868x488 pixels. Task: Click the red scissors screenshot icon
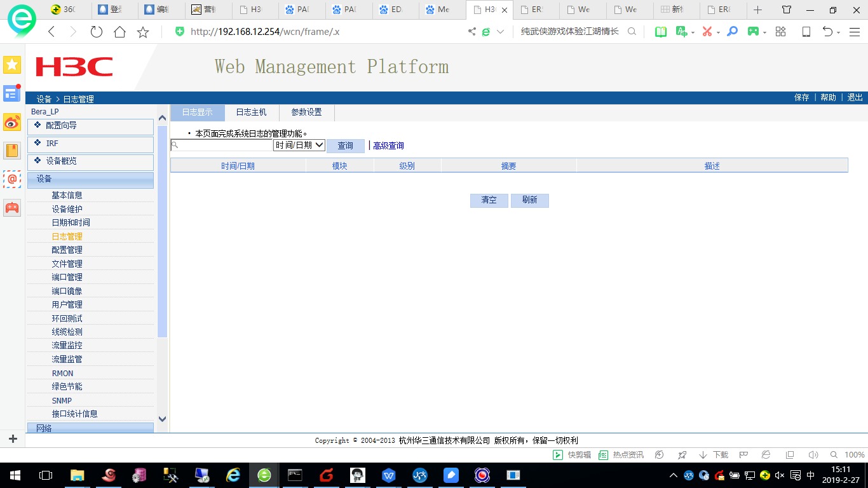[x=707, y=32]
